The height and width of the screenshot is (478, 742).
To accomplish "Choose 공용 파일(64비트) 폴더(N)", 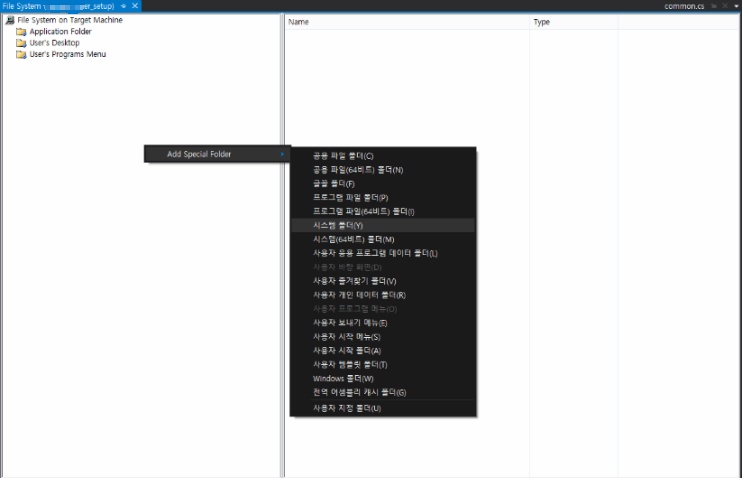I will point(383,170).
